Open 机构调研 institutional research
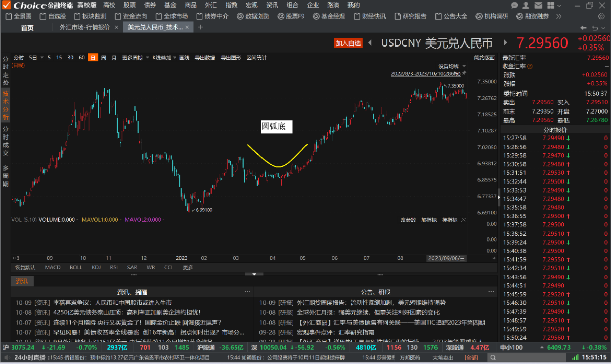The height and width of the screenshot is (364, 611). (x=492, y=16)
